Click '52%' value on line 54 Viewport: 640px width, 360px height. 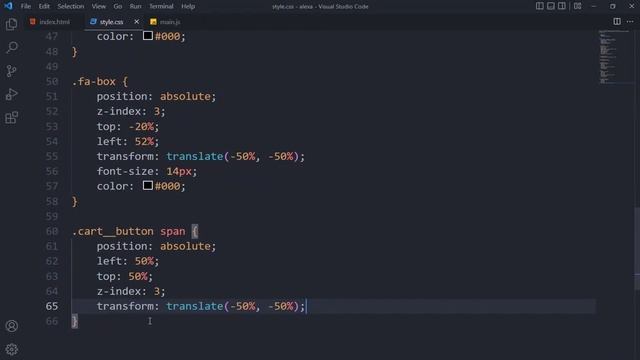[144, 141]
